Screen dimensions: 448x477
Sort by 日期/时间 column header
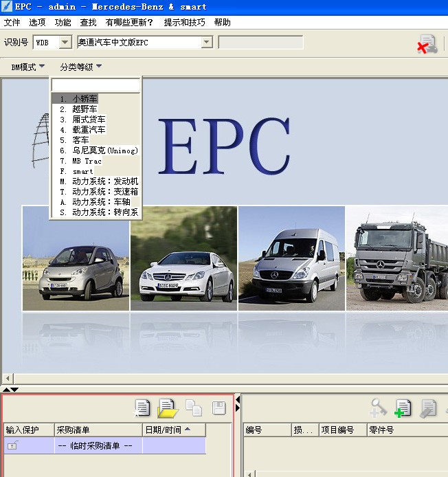(x=174, y=430)
